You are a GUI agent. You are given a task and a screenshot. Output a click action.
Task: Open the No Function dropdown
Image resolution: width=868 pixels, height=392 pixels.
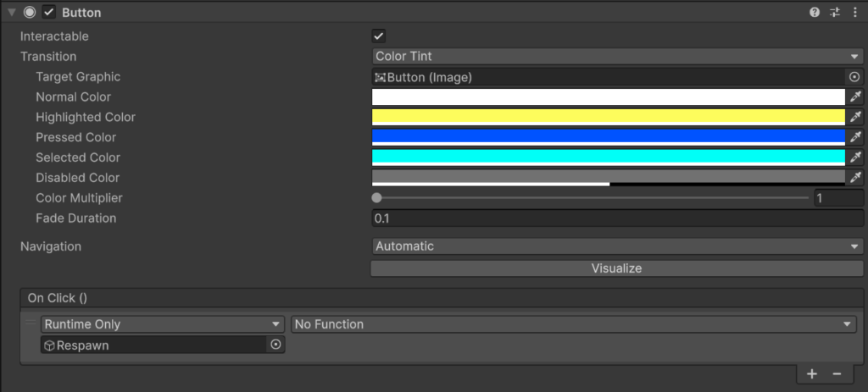pyautogui.click(x=574, y=324)
